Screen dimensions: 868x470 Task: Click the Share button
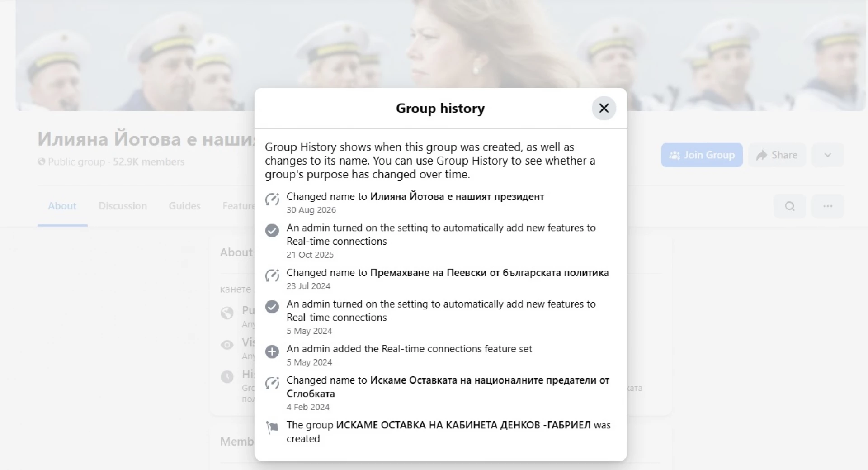(777, 155)
